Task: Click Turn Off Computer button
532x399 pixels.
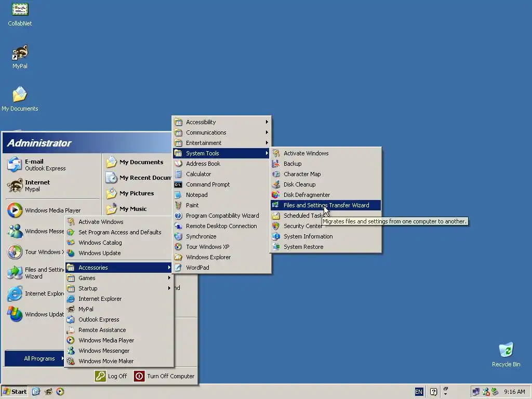Action: (164, 376)
